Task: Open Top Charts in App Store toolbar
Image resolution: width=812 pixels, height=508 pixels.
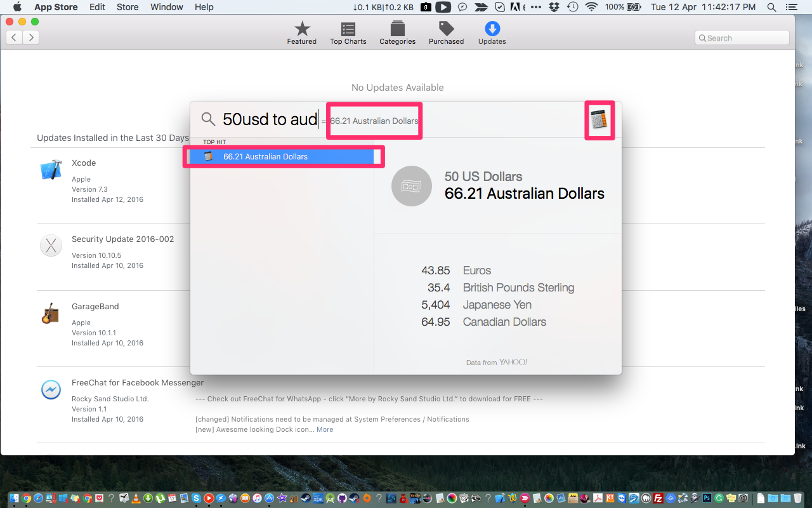Action: pyautogui.click(x=348, y=33)
